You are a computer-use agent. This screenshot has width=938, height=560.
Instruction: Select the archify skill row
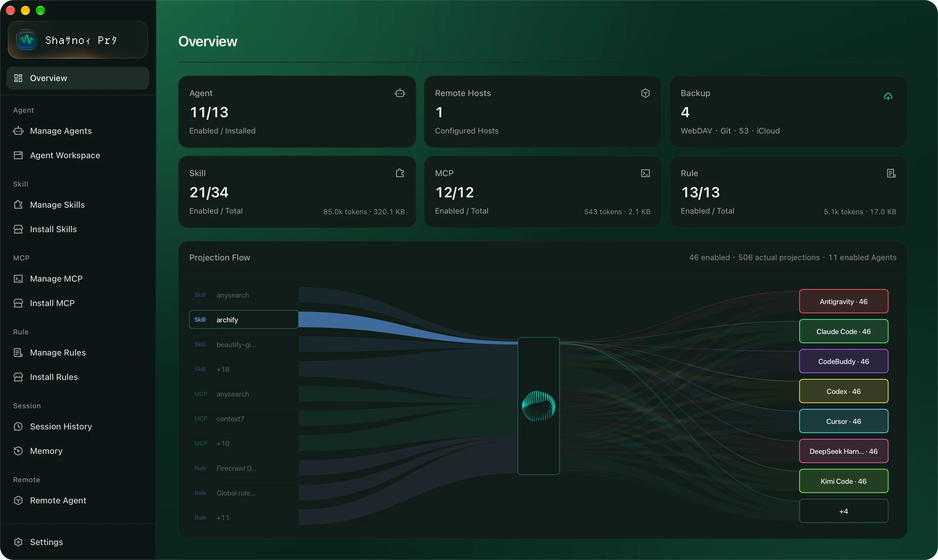tap(243, 320)
